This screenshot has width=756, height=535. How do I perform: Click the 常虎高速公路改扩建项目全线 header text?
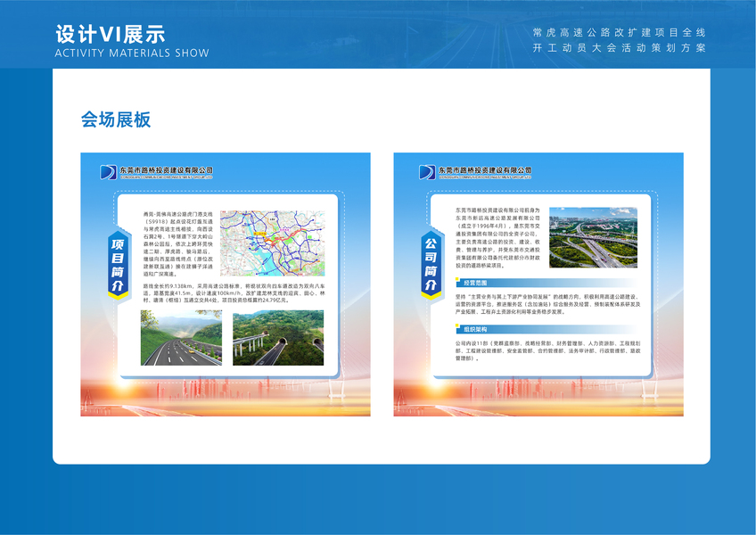click(619, 32)
